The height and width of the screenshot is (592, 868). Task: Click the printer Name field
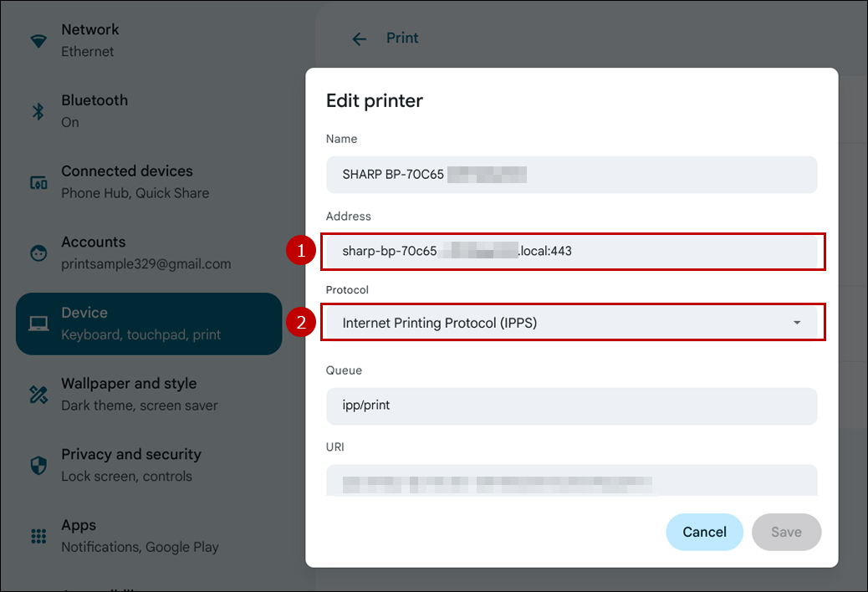[x=571, y=175]
